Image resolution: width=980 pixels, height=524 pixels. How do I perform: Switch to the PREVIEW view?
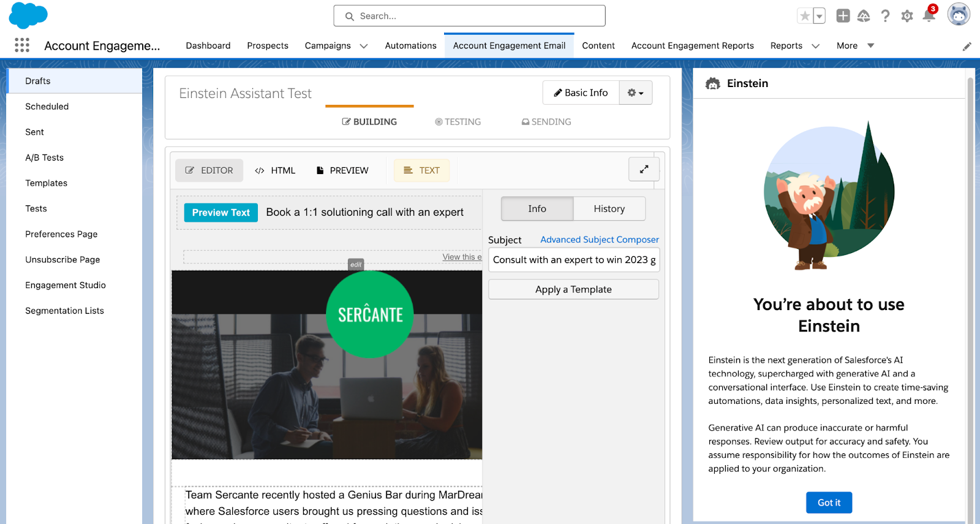pyautogui.click(x=342, y=170)
